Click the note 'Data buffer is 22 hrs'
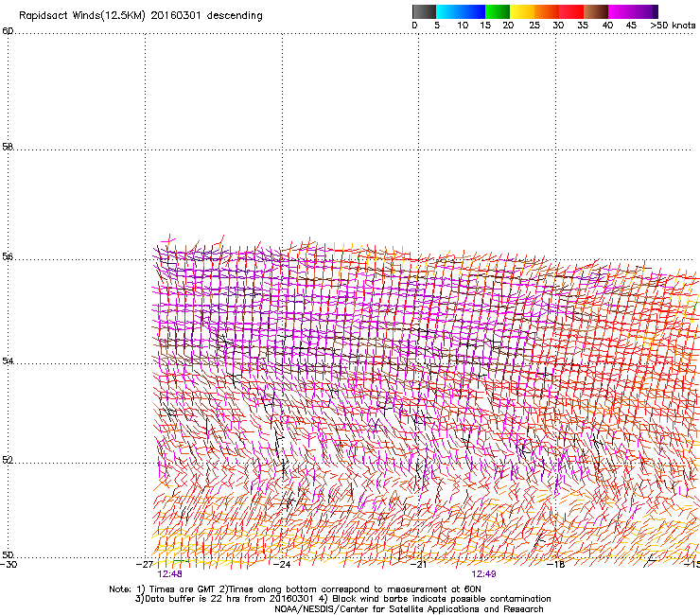Image resolution: width=700 pixels, height=615 pixels. tap(187, 599)
